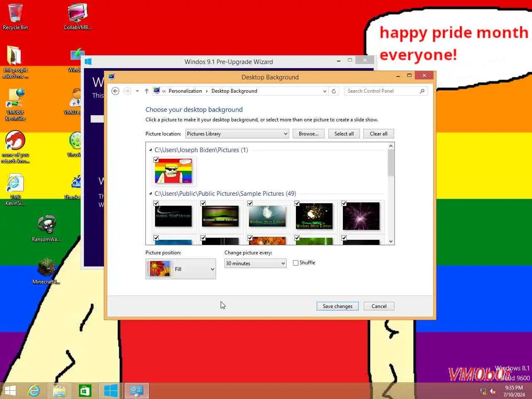Select the gold sparkles wallpaper thumbnail
The image size is (532, 399).
(x=314, y=216)
